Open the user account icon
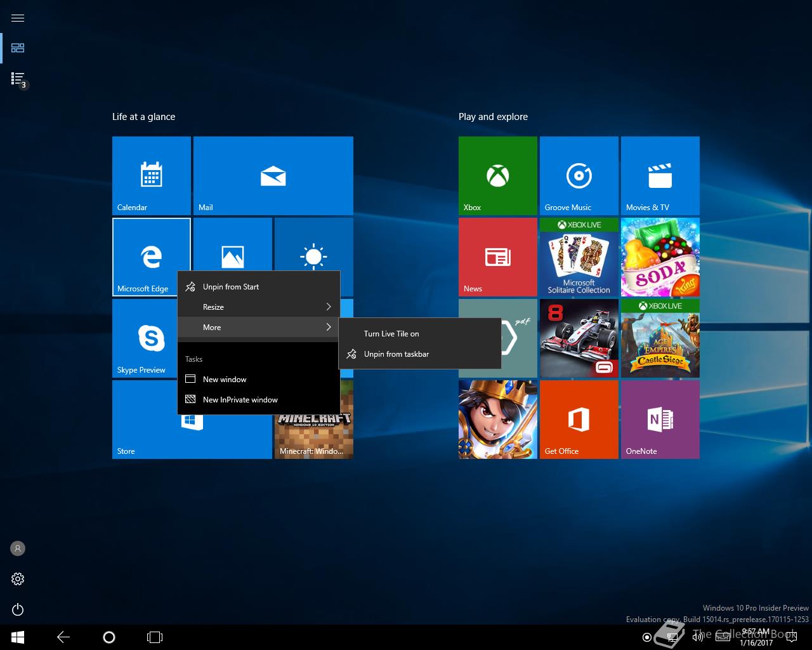 click(18, 548)
